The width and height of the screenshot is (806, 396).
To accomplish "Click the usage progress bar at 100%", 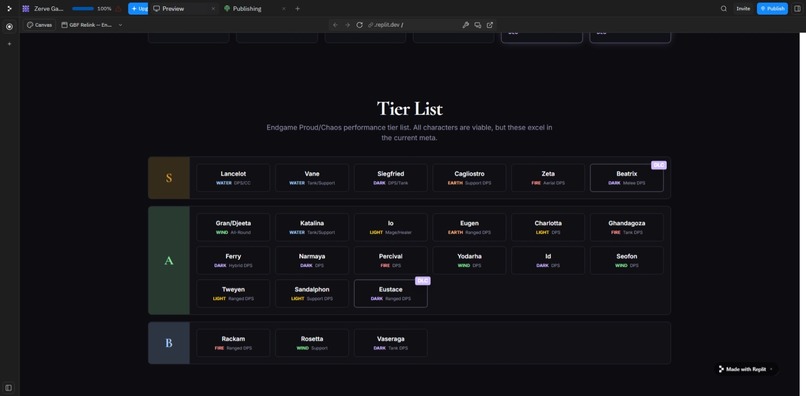I will coord(83,9).
